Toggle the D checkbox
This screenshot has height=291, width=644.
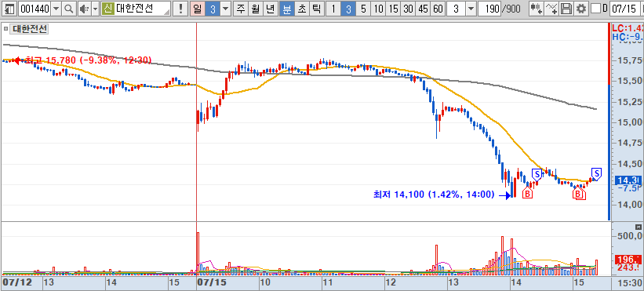595,9
